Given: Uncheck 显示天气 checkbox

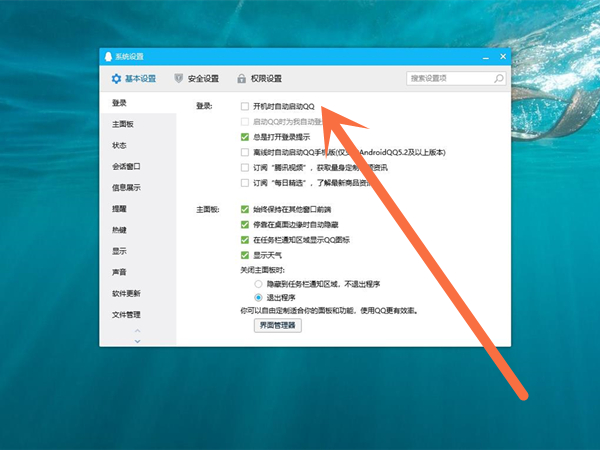Looking at the screenshot, I should 245,255.
